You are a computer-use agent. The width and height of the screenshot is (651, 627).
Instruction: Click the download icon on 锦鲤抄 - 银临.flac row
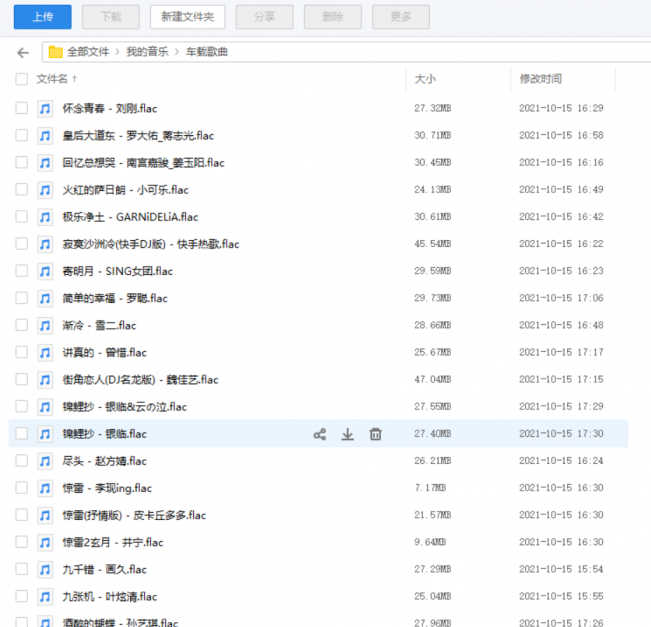348,434
